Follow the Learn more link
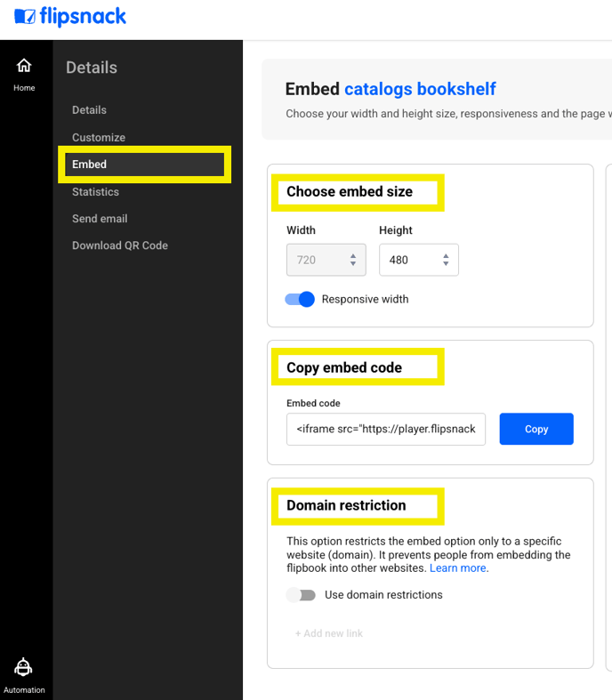The image size is (612, 700). 458,568
